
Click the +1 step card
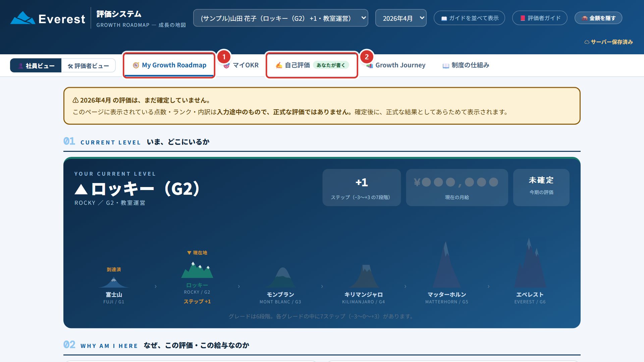point(362,187)
